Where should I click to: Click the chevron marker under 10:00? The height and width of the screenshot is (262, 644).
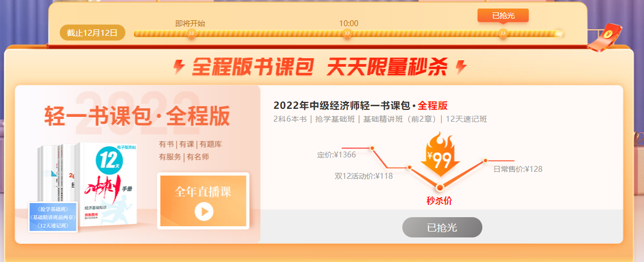tap(347, 34)
